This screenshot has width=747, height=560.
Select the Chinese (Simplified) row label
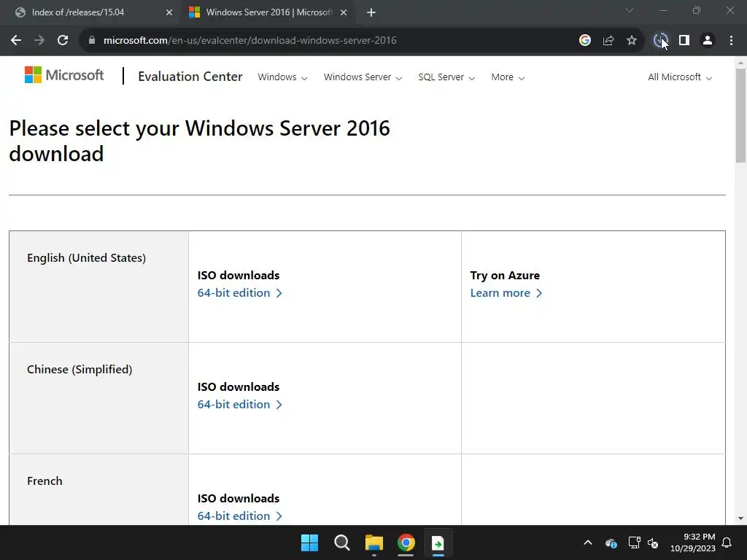tap(80, 369)
